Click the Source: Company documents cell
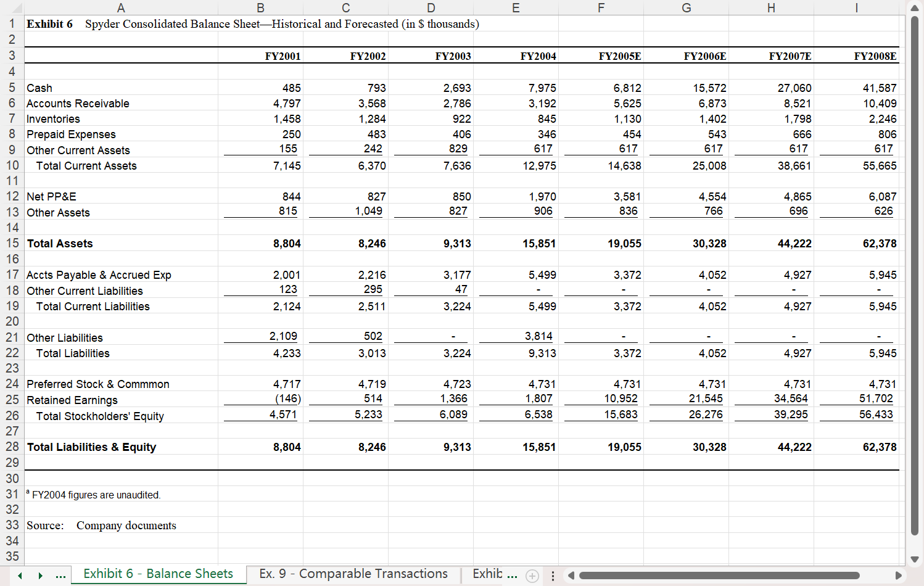Viewport: 924px width, 586px height. click(121, 525)
